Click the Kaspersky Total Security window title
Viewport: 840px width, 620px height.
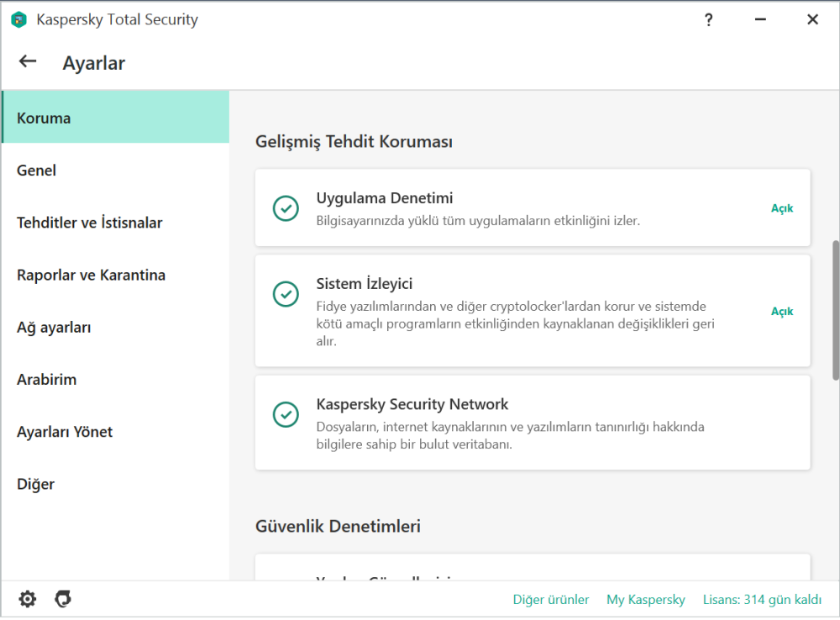pyautogui.click(x=118, y=20)
